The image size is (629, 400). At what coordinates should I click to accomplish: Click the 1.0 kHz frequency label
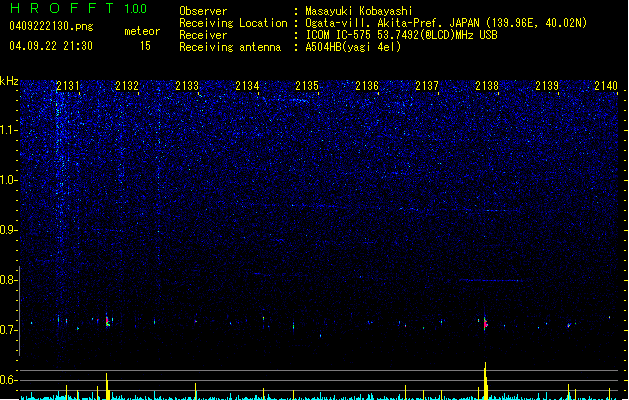8,180
